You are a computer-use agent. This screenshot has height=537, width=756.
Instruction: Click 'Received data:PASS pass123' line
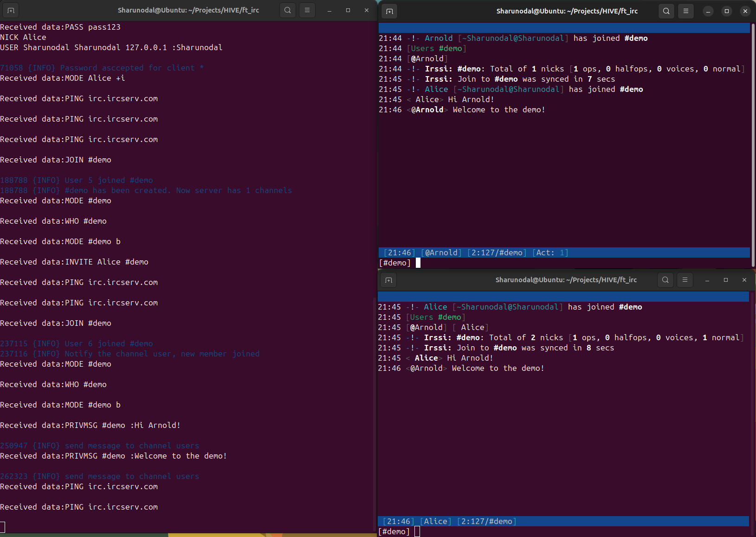click(60, 27)
